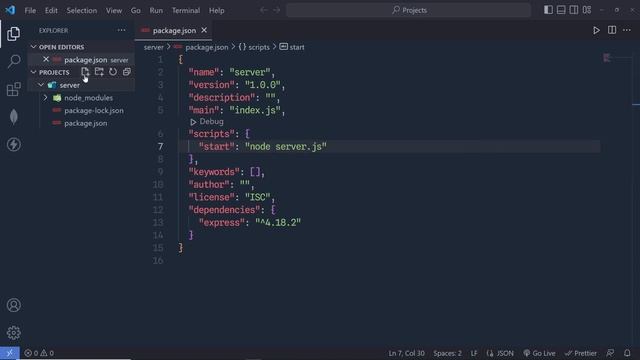The height and width of the screenshot is (360, 640).
Task: Open the notifications bell
Action: pos(627,353)
